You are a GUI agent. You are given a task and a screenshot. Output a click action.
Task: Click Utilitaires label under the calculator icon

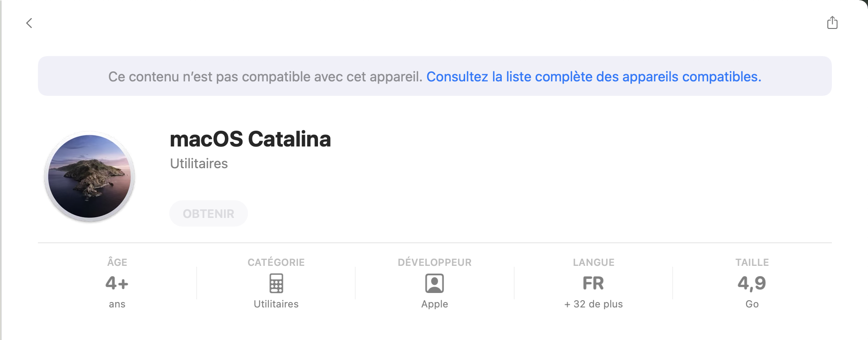[276, 304]
